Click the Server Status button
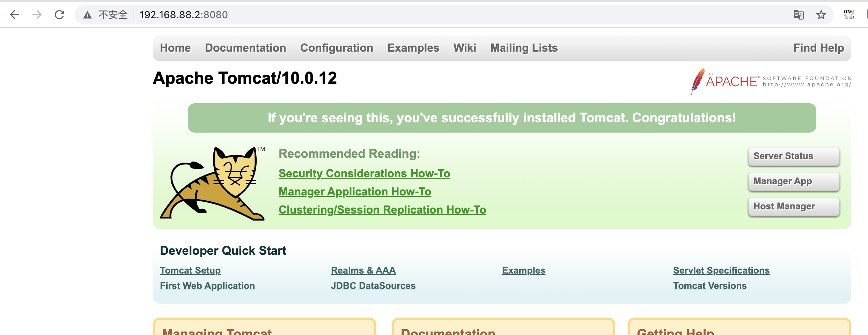This screenshot has height=335, width=868. [794, 156]
